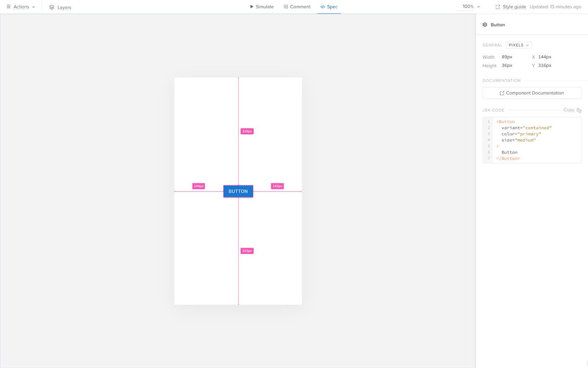The height and width of the screenshot is (368, 588).
Task: Click the closing </Button> tag in code
Action: coord(508,159)
